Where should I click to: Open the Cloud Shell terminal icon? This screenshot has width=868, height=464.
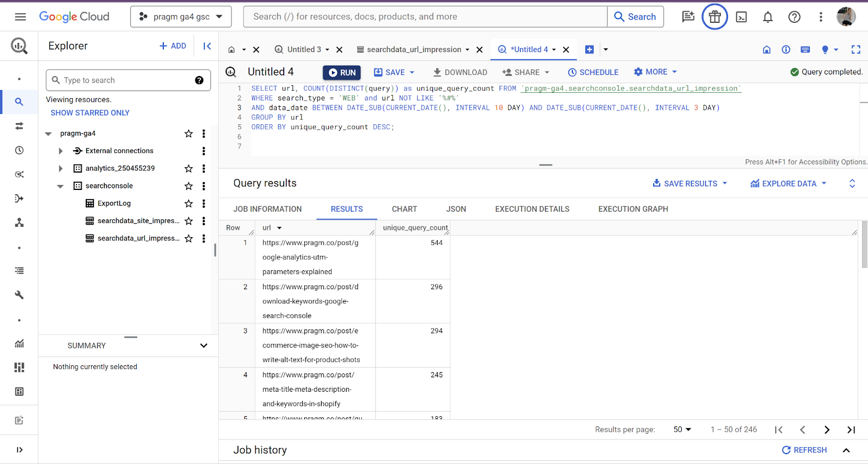741,17
